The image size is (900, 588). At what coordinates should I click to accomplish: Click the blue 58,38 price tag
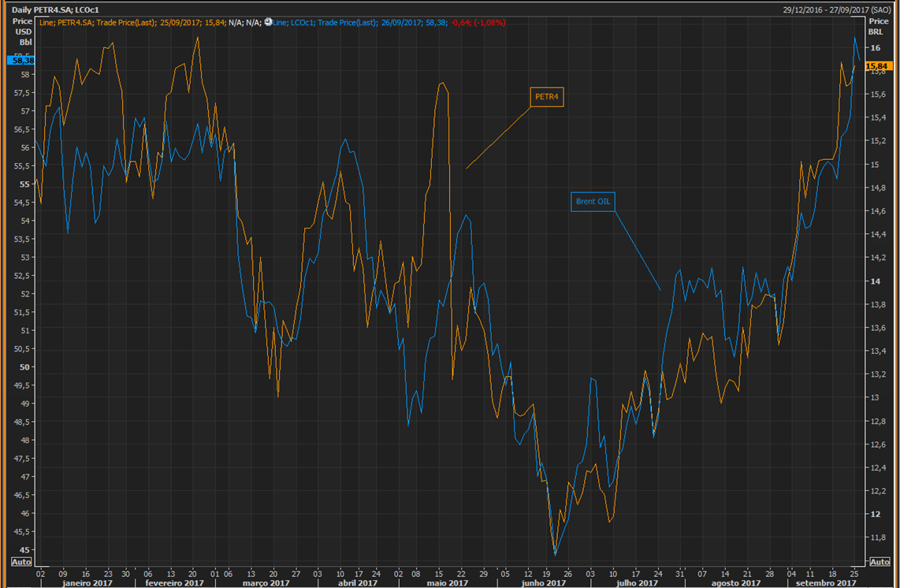[21, 60]
